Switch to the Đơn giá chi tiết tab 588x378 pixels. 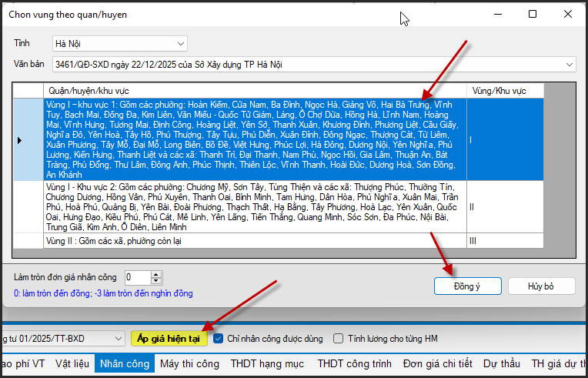point(436,363)
